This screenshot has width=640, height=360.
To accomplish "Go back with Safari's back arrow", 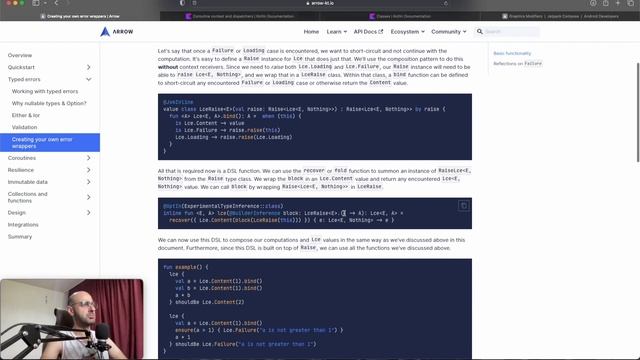I will (x=56, y=3).
